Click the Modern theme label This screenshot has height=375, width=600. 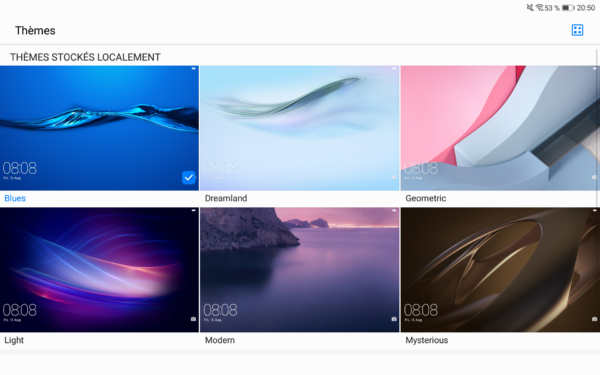click(220, 340)
